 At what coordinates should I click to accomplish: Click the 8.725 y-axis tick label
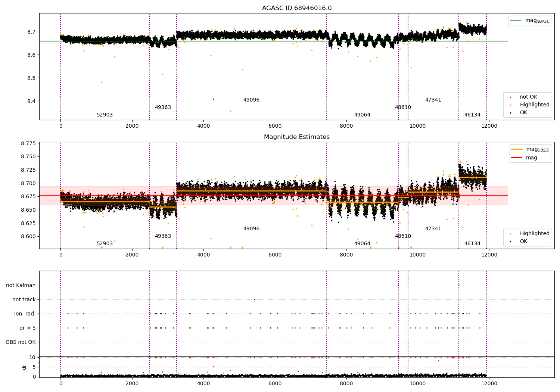pyautogui.click(x=28, y=170)
